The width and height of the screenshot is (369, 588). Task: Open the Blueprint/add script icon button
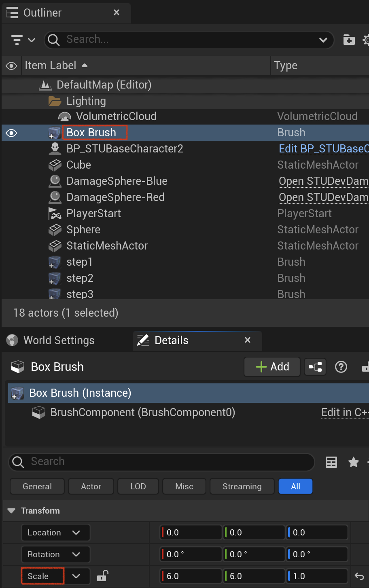315,367
